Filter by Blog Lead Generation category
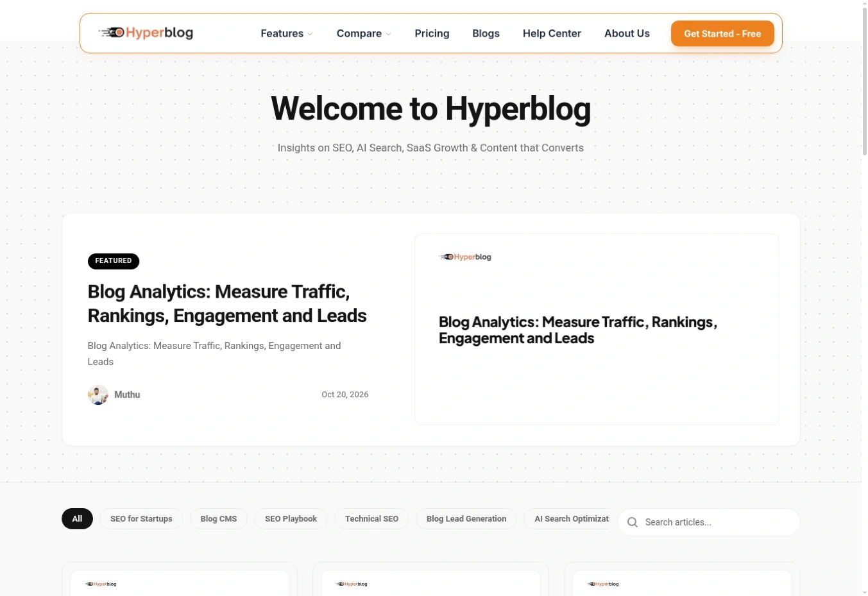The height and width of the screenshot is (596, 868). click(x=466, y=518)
